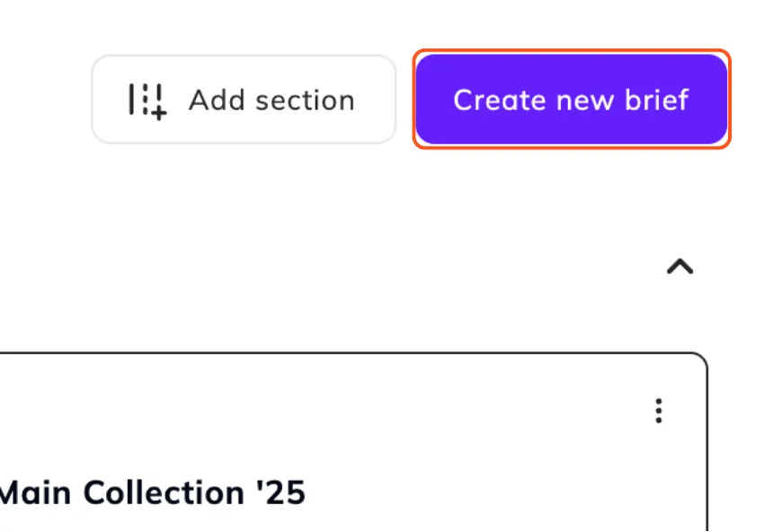Tap the ellipsis icon above Main Collection '25
This screenshot has height=532, width=773.
click(658, 411)
